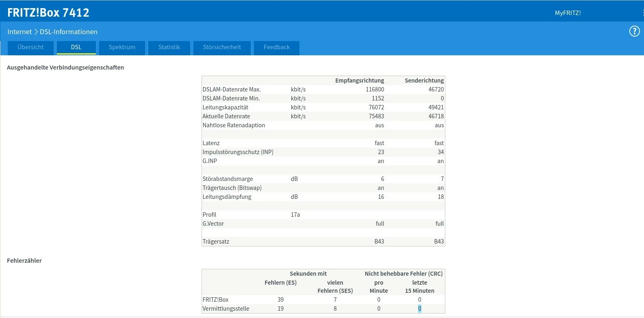Switch to the Übersicht tab
The width and height of the screenshot is (644, 318).
[30, 47]
